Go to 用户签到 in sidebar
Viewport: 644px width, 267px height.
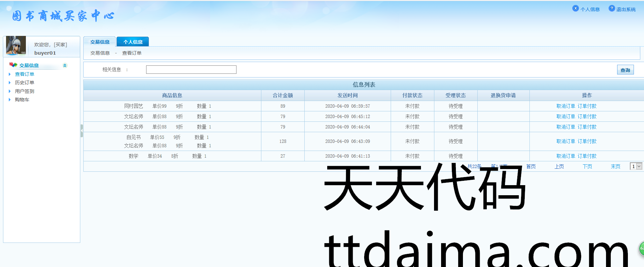pyautogui.click(x=25, y=91)
